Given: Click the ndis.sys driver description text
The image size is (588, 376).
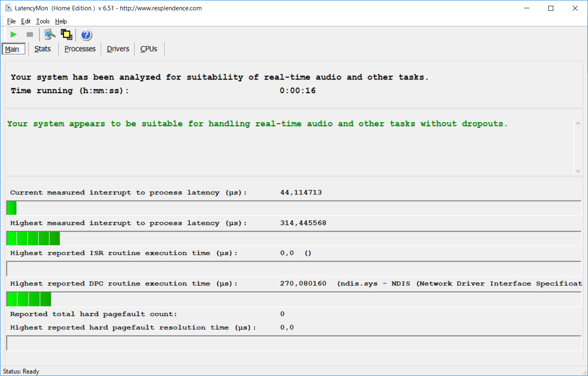Looking at the screenshot, I should (x=459, y=283).
